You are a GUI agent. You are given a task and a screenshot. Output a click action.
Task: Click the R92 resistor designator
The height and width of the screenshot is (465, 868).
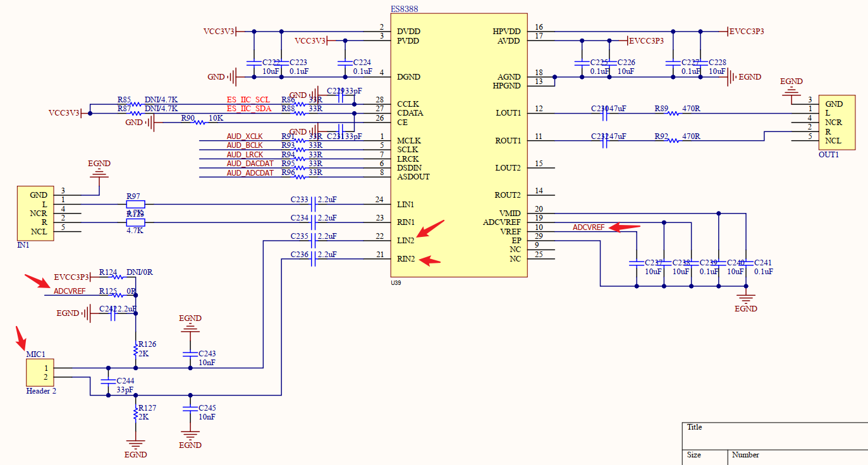(661, 136)
